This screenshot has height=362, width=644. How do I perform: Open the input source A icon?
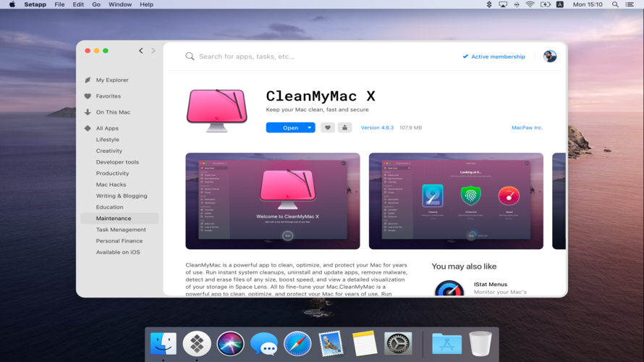560,4
